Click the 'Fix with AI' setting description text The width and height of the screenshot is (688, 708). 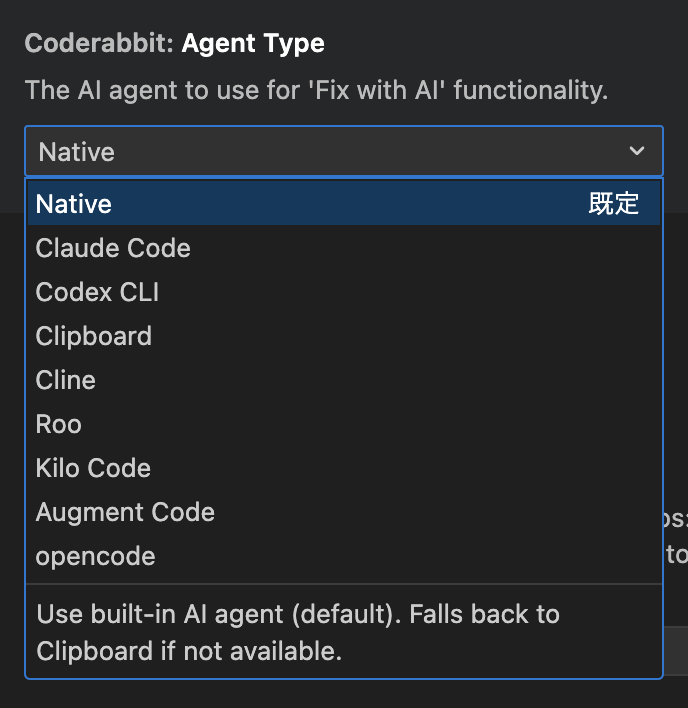pyautogui.click(x=316, y=90)
